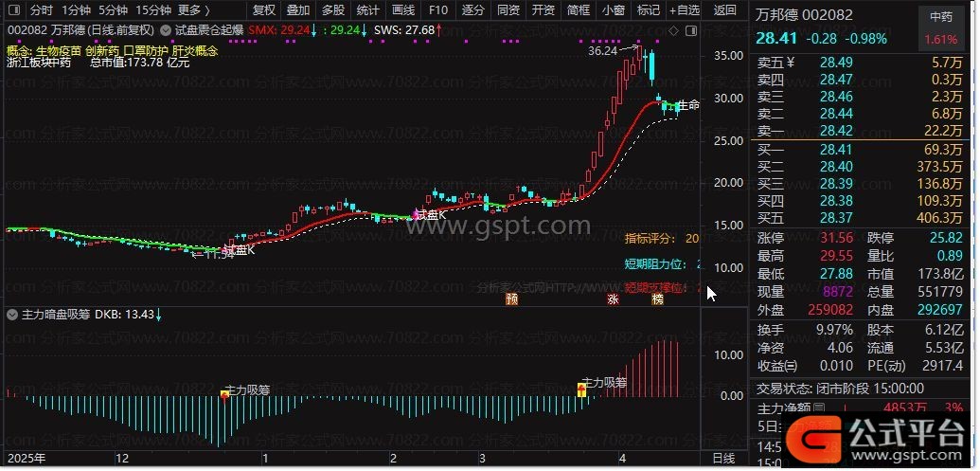Click the 涨 marker icon on timeline

[614, 299]
